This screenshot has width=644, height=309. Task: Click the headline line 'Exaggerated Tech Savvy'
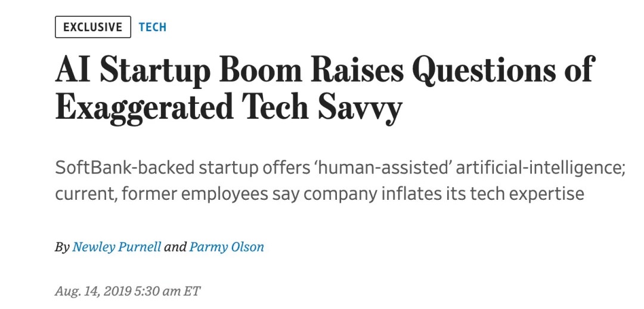pos(228,107)
